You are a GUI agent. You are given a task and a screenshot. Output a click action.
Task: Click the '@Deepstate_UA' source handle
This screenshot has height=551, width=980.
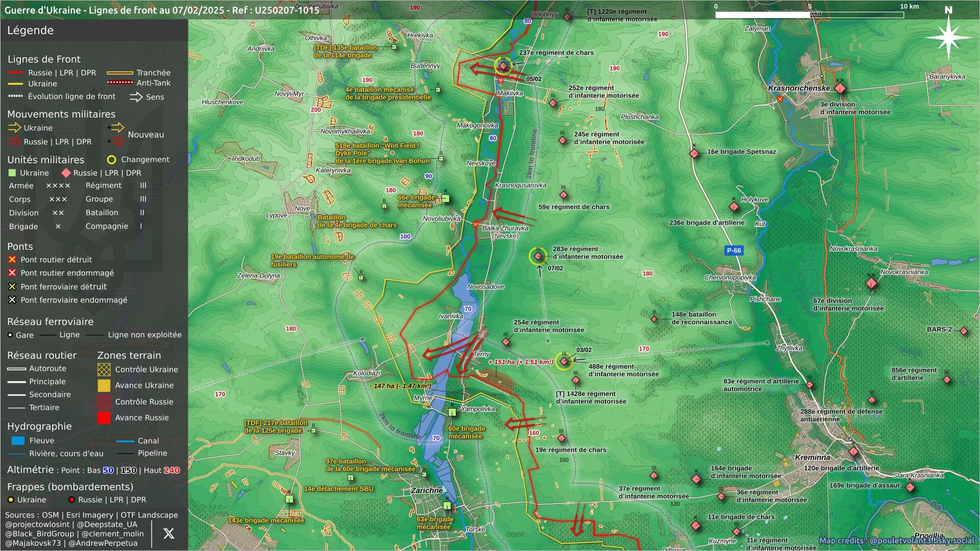(x=107, y=524)
